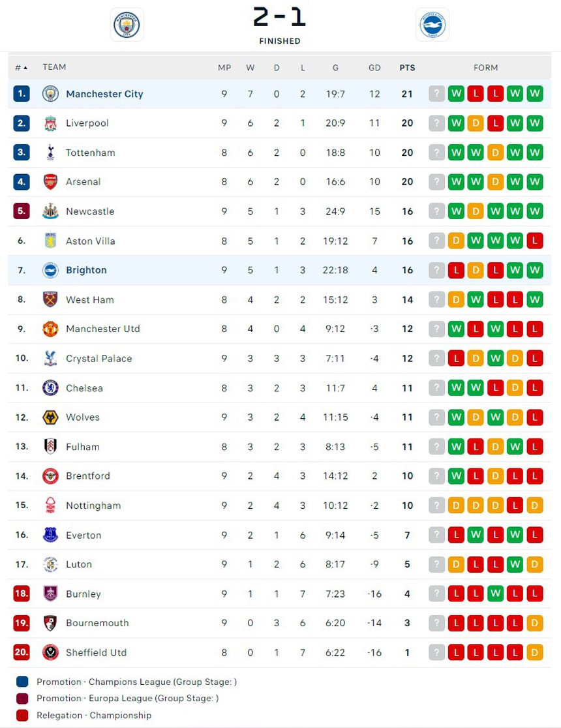Screen dimensions: 561x728
Task: Click the Crystal Palace team name
Action: click(99, 358)
